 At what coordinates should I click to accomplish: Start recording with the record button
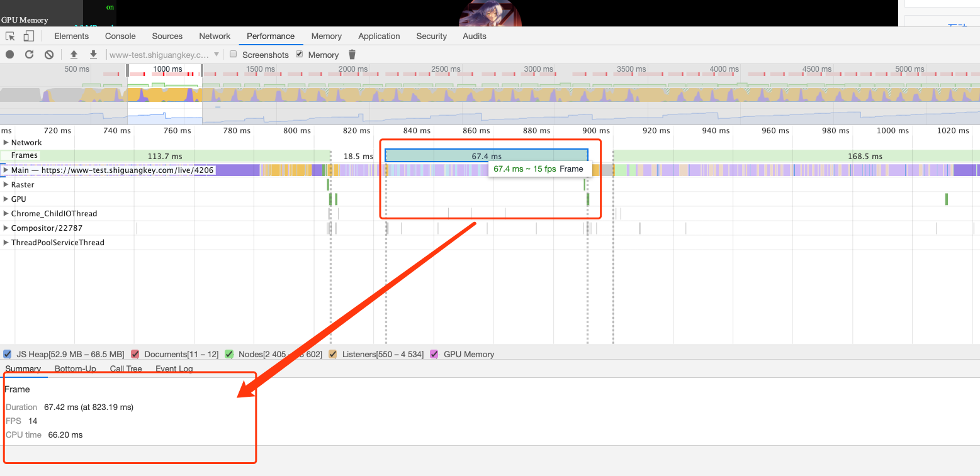pyautogui.click(x=10, y=55)
